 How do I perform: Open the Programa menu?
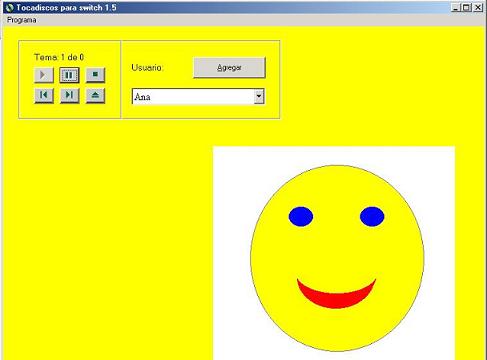pyautogui.click(x=22, y=20)
